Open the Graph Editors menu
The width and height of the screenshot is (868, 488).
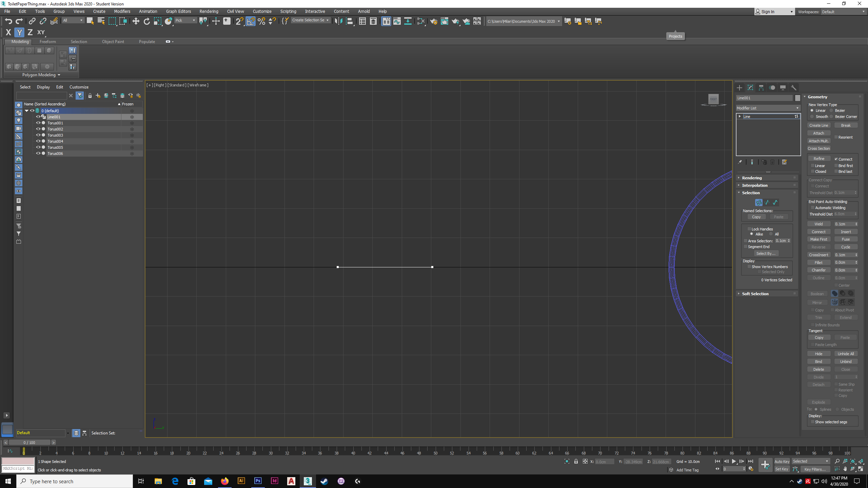(x=178, y=11)
